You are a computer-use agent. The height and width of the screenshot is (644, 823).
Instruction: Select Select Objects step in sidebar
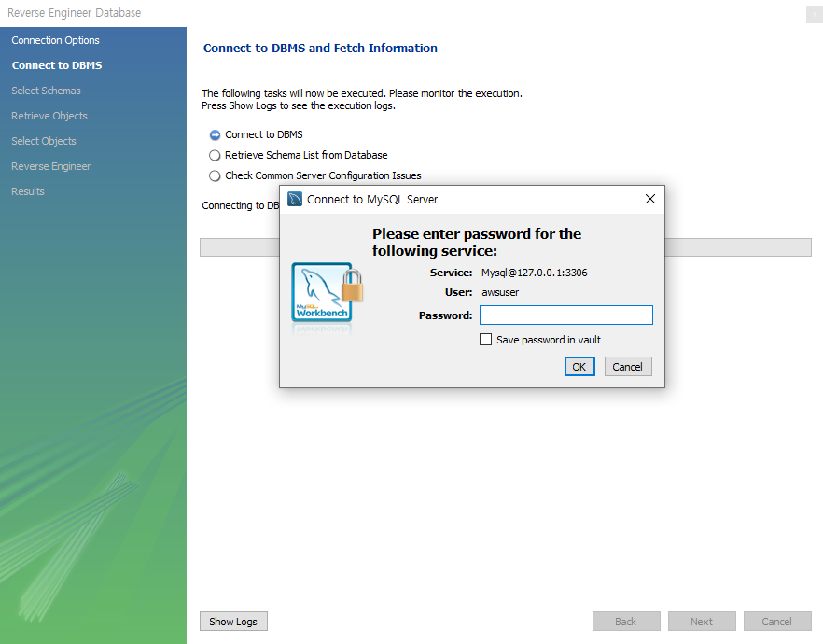coord(44,141)
